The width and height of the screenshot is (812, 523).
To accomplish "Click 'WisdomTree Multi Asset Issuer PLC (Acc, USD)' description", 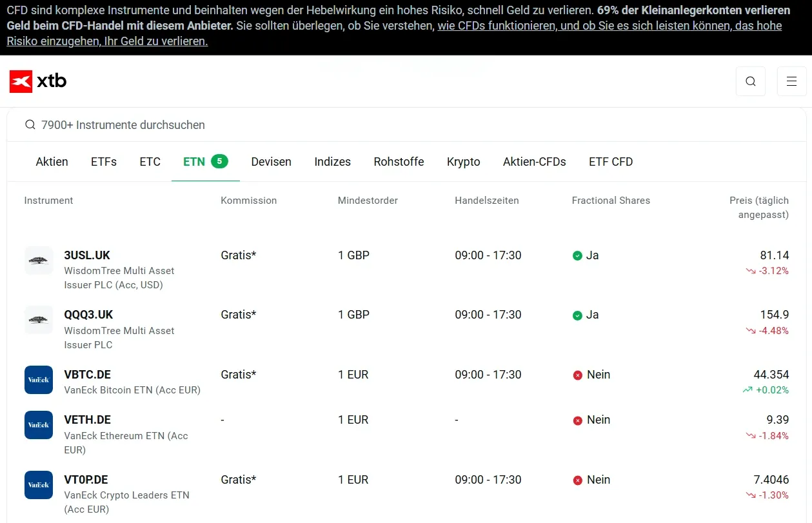I will (x=119, y=278).
